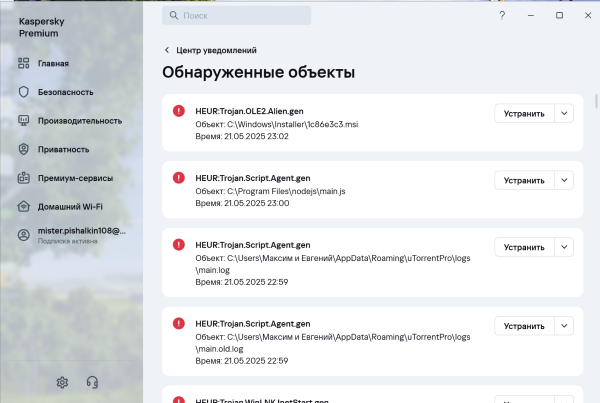The image size is (600, 403).
Task: Click the question mark help icon
Action: 501,16
